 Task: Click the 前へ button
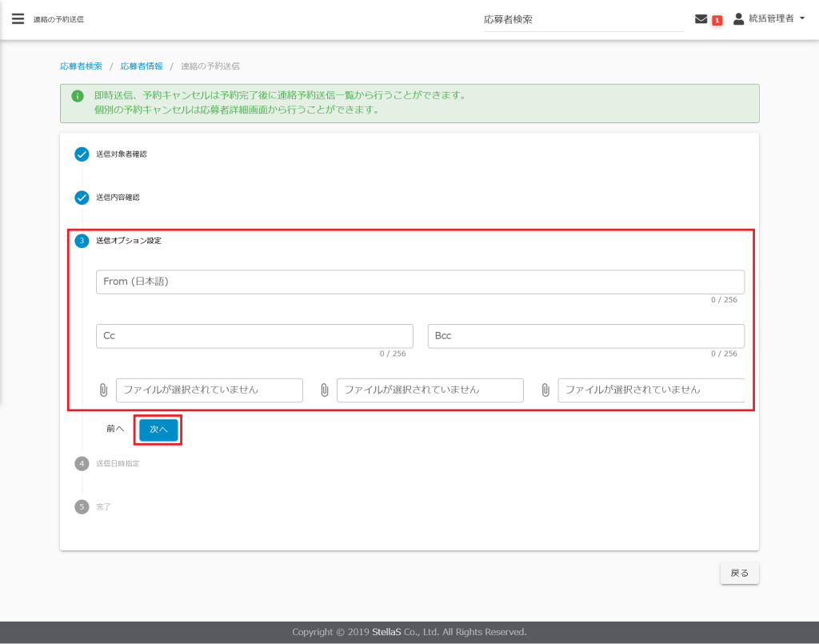click(x=115, y=429)
